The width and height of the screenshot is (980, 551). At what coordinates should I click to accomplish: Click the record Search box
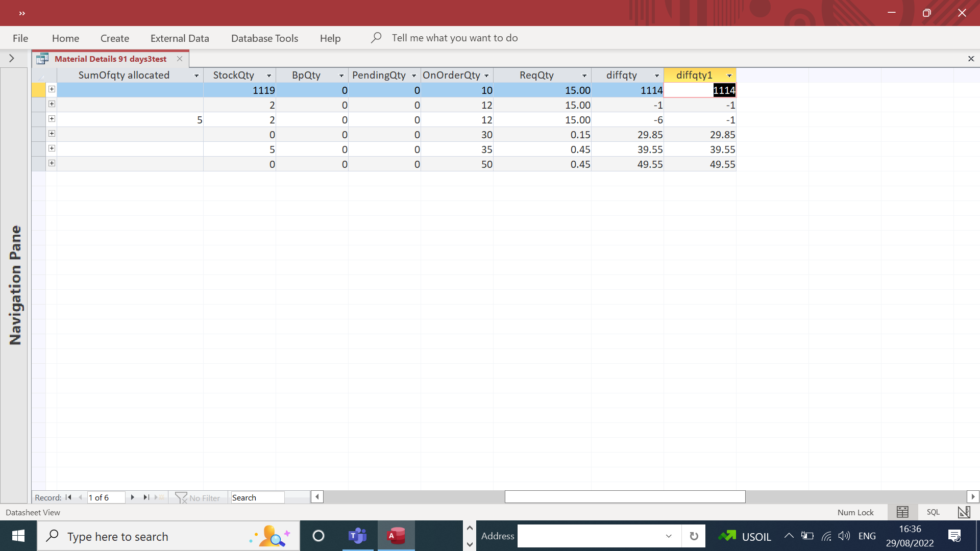coord(257,498)
